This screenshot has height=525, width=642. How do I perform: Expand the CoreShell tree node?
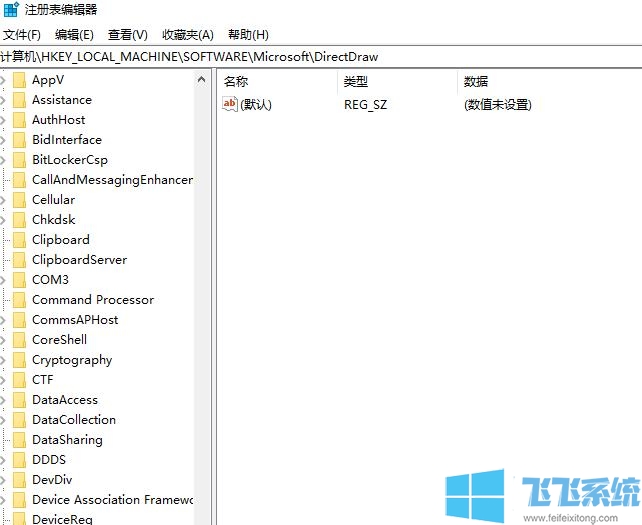pos(4,340)
